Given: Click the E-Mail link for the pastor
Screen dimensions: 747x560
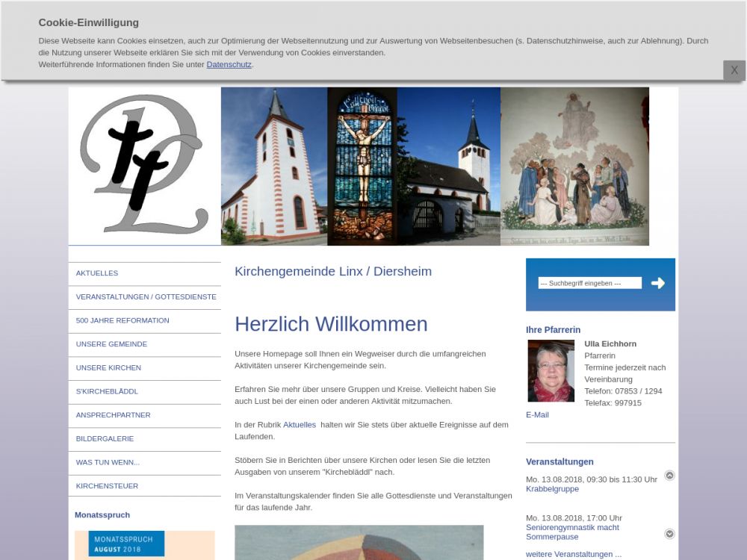Looking at the screenshot, I should tap(537, 415).
